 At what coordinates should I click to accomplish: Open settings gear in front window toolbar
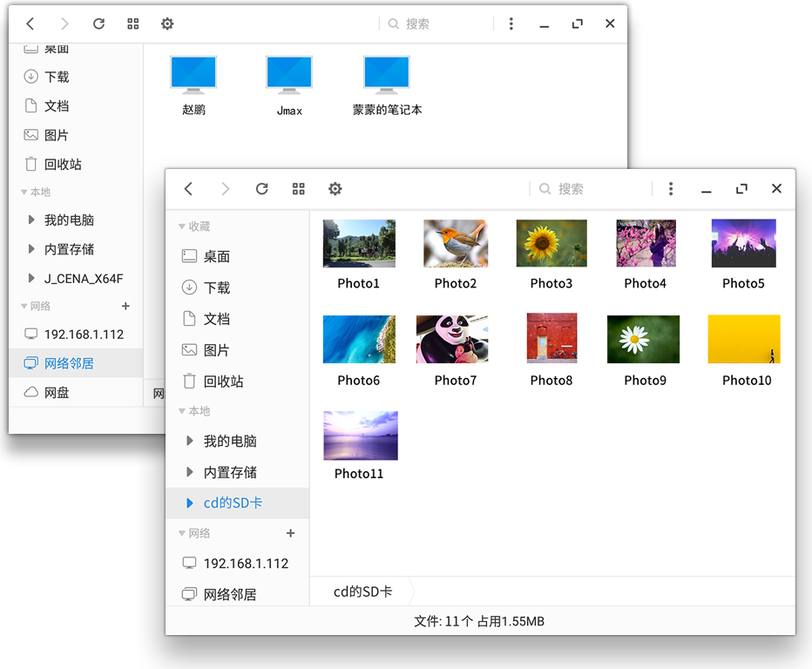point(335,189)
